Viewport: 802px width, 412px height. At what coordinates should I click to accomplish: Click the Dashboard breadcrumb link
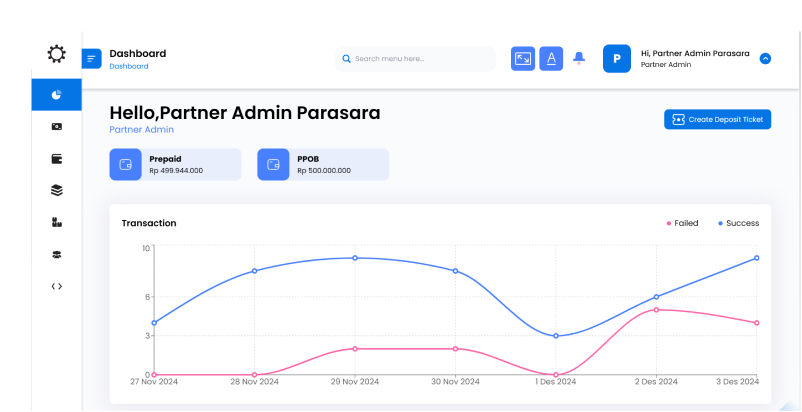pos(129,67)
